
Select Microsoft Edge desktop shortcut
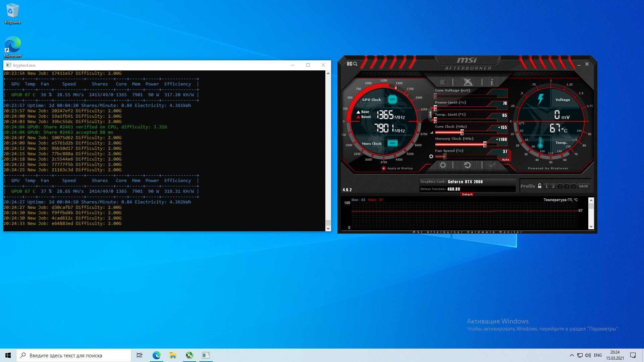(12, 48)
